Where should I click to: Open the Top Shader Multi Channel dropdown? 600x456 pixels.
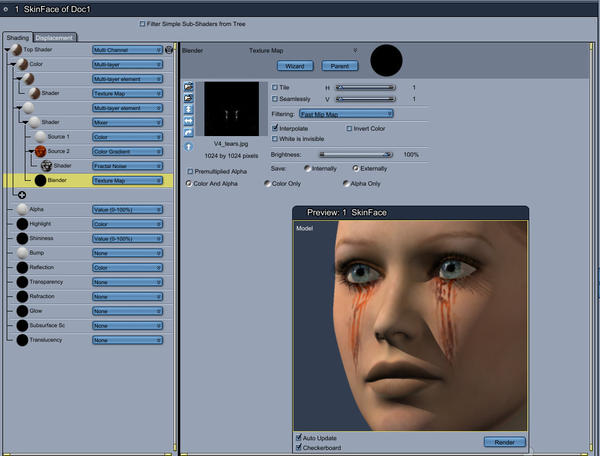(x=127, y=50)
